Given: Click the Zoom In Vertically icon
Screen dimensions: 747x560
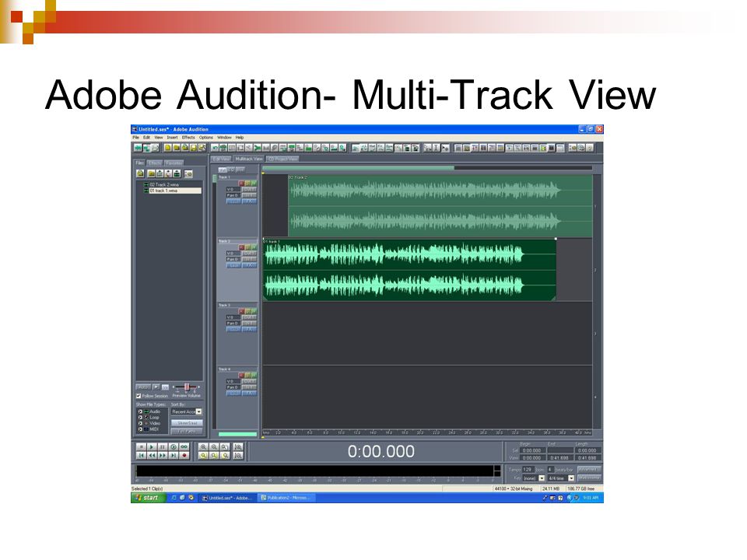Looking at the screenshot, I should [238, 447].
